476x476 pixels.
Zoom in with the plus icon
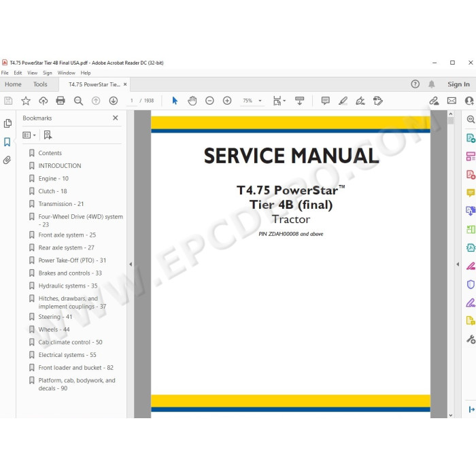tap(227, 101)
